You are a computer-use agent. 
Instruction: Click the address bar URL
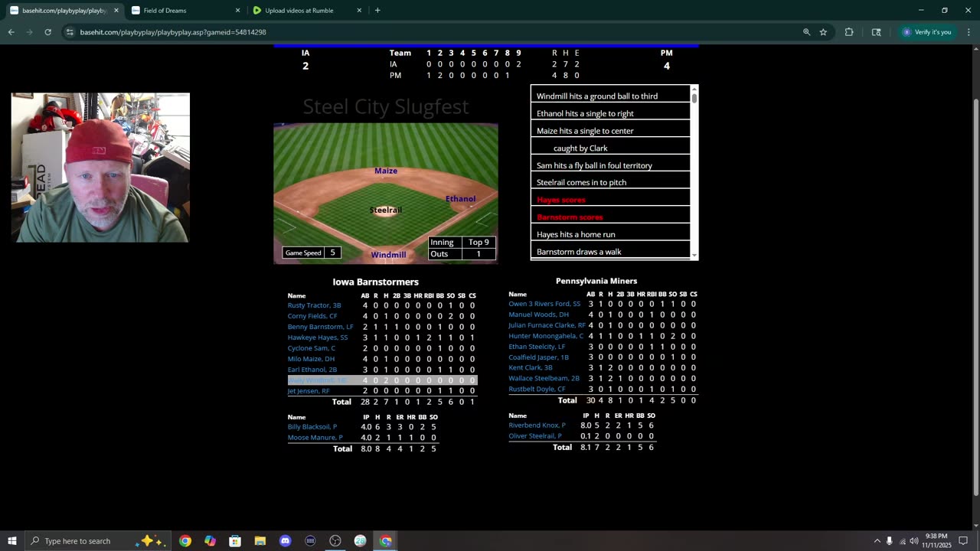173,32
